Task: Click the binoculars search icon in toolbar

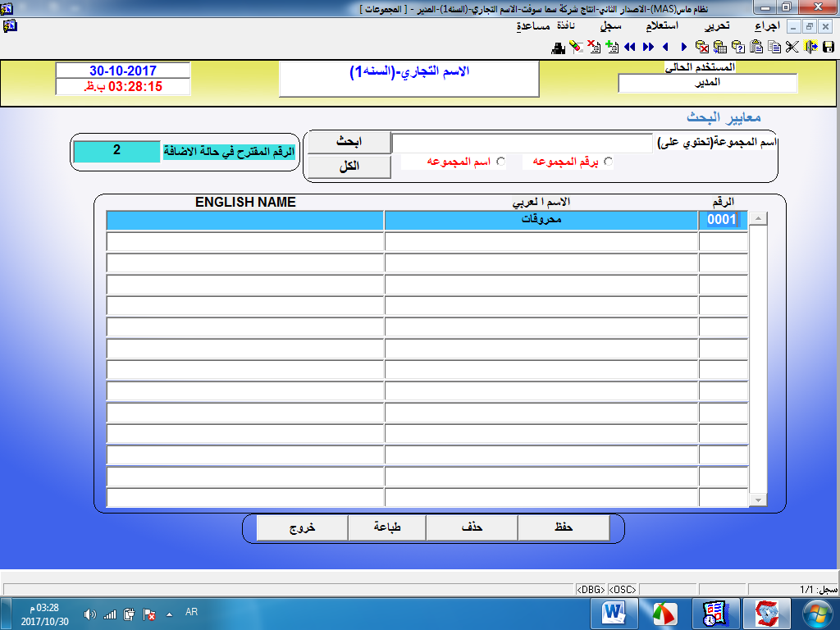Action: point(558,47)
